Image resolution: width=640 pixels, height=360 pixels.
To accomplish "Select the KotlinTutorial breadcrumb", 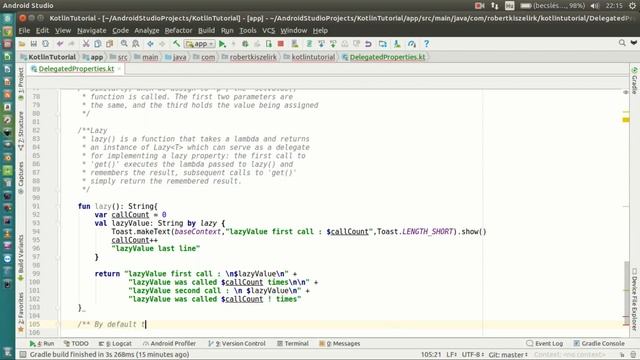I will pyautogui.click(x=48, y=57).
